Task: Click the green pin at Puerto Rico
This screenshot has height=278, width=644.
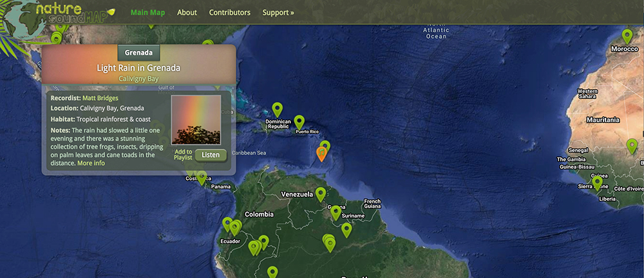Action: click(299, 121)
